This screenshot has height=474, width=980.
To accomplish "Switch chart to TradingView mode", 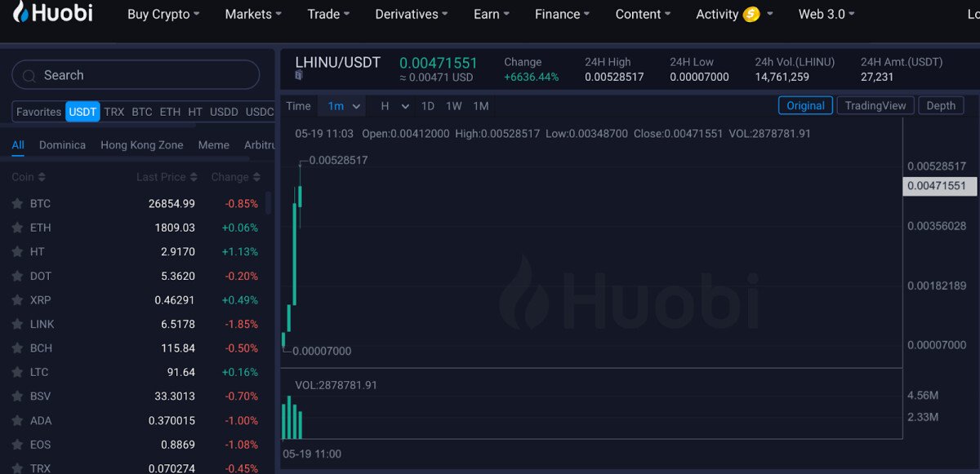I will coord(875,105).
